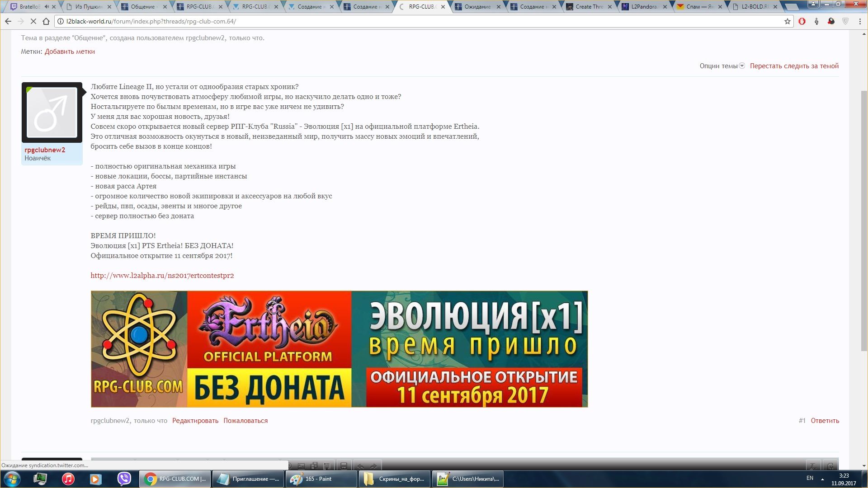Open the RPG-CLUB.COM Chrome taskbar window
This screenshot has width=868, height=488.
175,479
